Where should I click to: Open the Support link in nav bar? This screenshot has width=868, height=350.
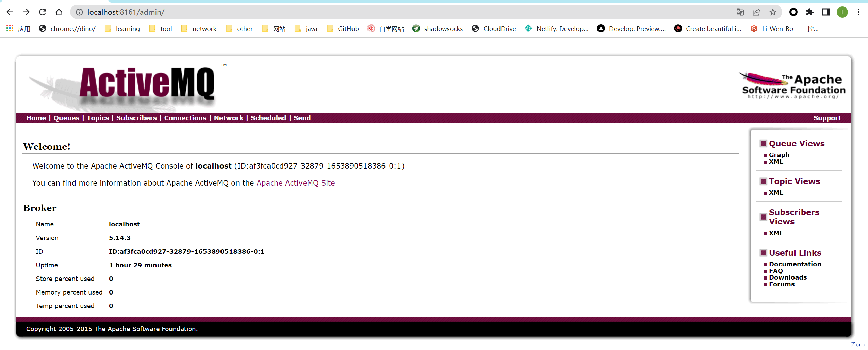coord(827,118)
